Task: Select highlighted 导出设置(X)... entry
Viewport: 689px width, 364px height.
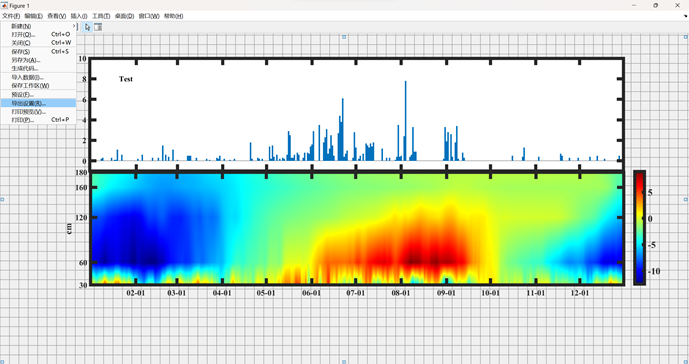Action: (x=38, y=103)
